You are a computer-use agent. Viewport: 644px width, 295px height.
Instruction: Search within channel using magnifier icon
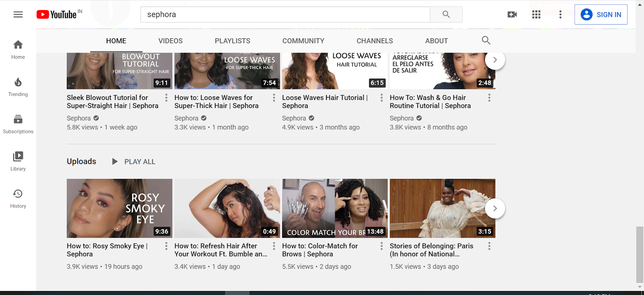[486, 40]
